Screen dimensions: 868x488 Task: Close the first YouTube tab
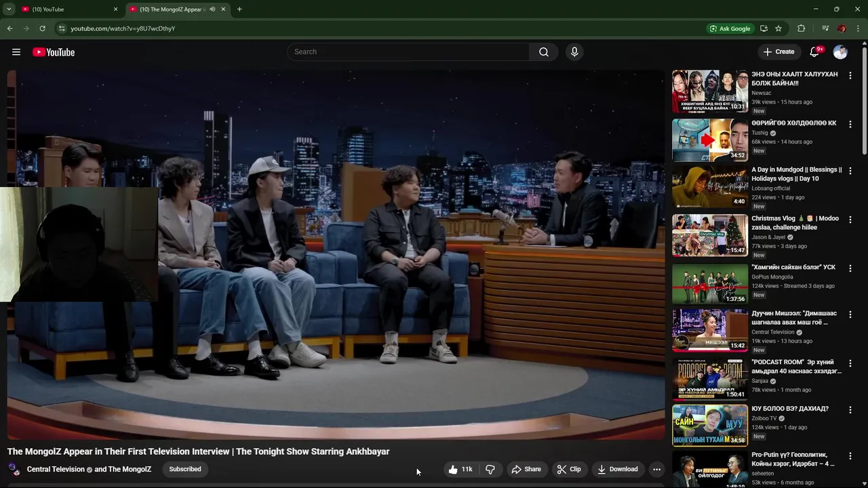(x=115, y=9)
